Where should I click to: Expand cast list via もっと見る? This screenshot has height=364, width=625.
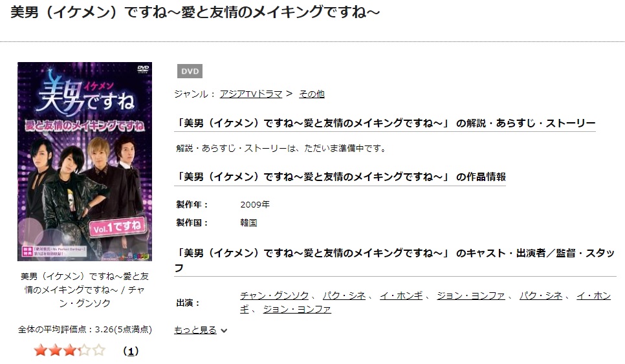[195, 330]
